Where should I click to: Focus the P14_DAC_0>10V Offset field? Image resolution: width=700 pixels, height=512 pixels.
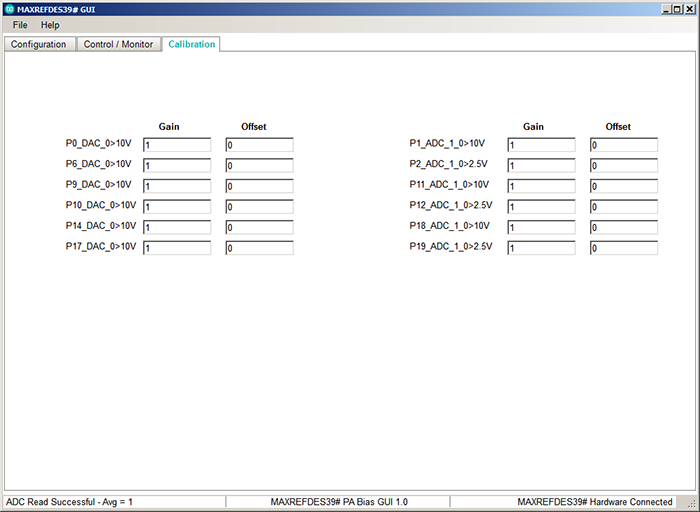click(x=259, y=227)
